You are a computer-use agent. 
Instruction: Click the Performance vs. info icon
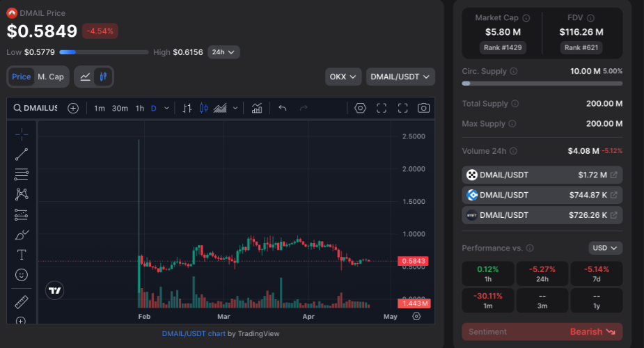coord(530,248)
